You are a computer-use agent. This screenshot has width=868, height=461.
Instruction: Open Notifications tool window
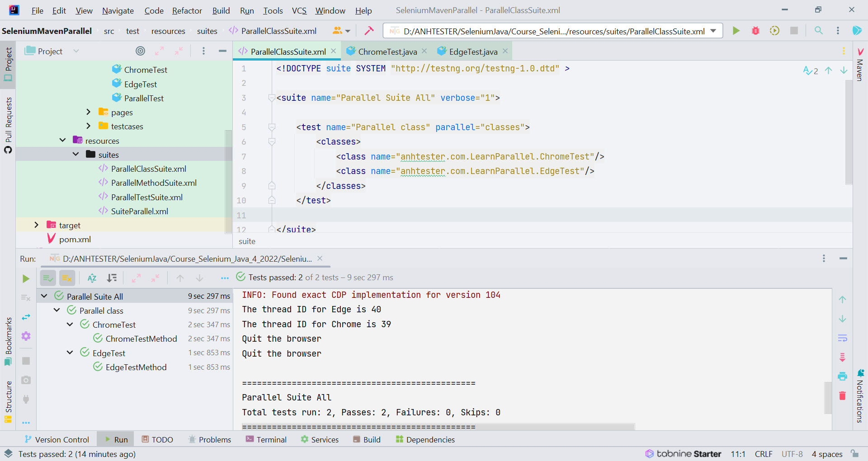click(x=860, y=396)
